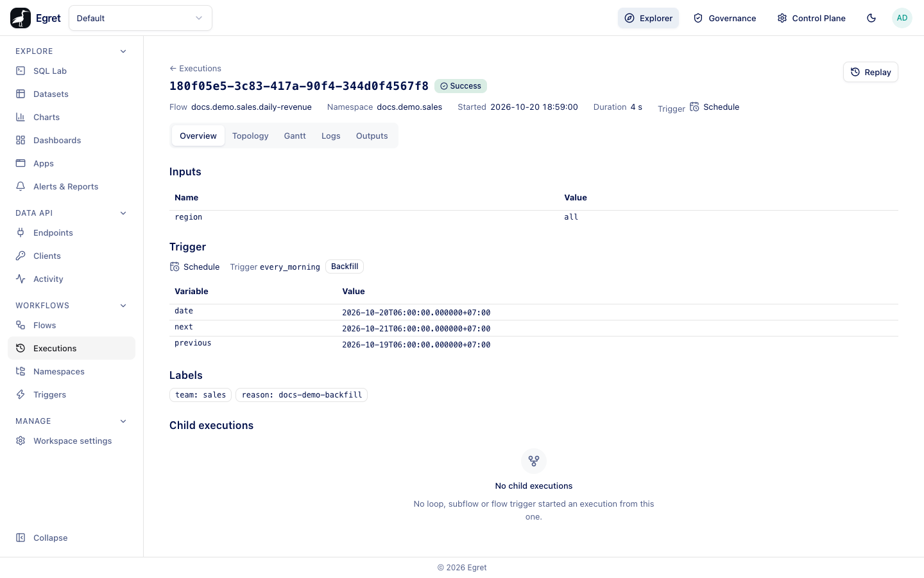Click the docs.demo.sales namespace link

409,107
